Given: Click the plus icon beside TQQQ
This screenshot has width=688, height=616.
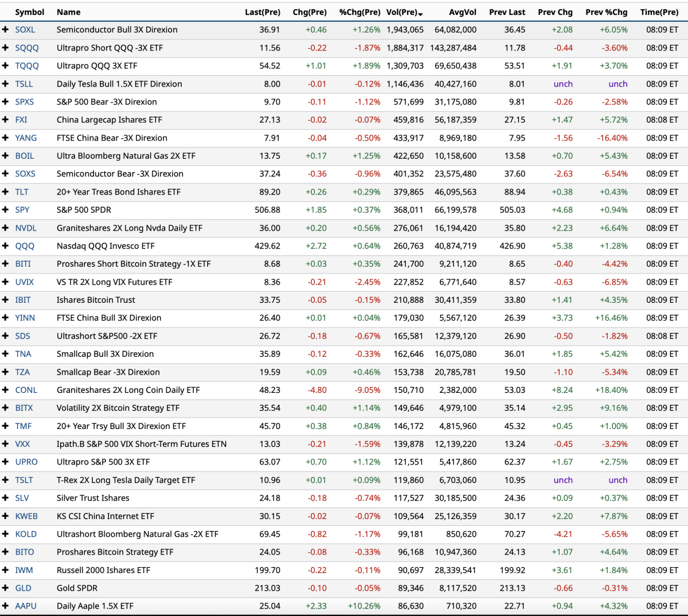Looking at the screenshot, I should pos(5,66).
